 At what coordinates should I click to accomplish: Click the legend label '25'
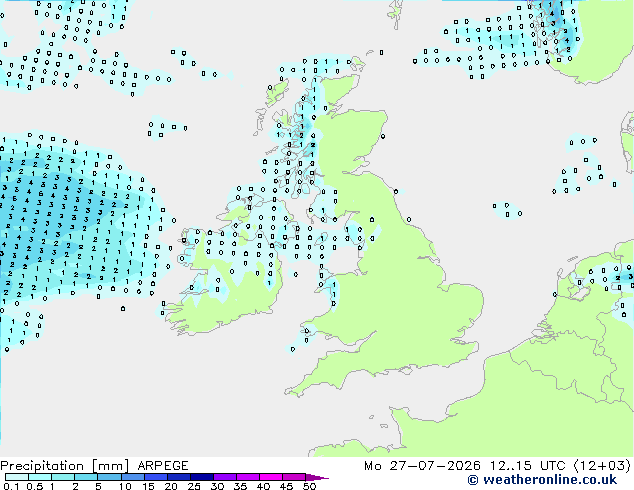194,486
